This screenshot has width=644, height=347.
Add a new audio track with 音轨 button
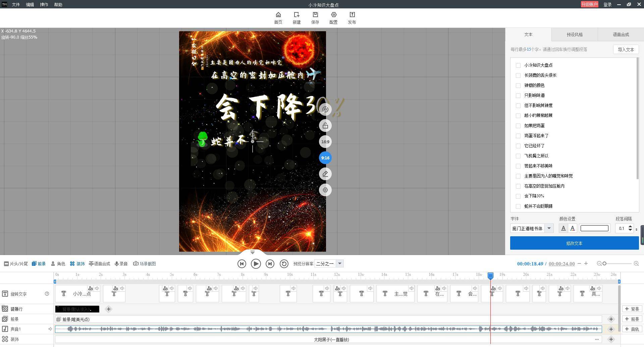click(x=632, y=329)
